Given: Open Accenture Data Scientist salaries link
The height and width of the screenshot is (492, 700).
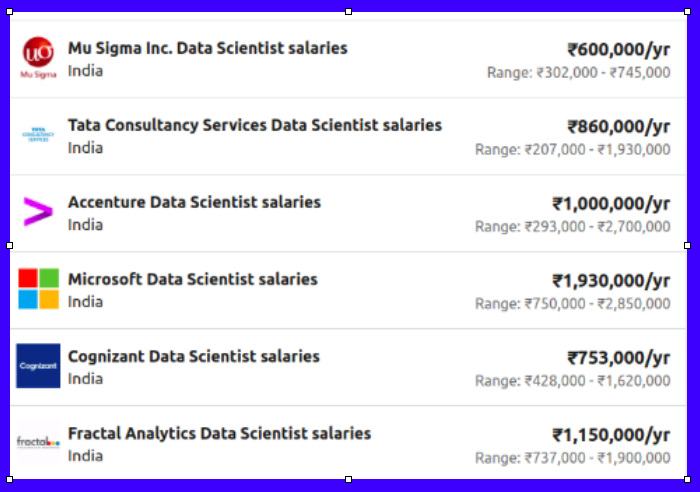Looking at the screenshot, I should (x=194, y=202).
